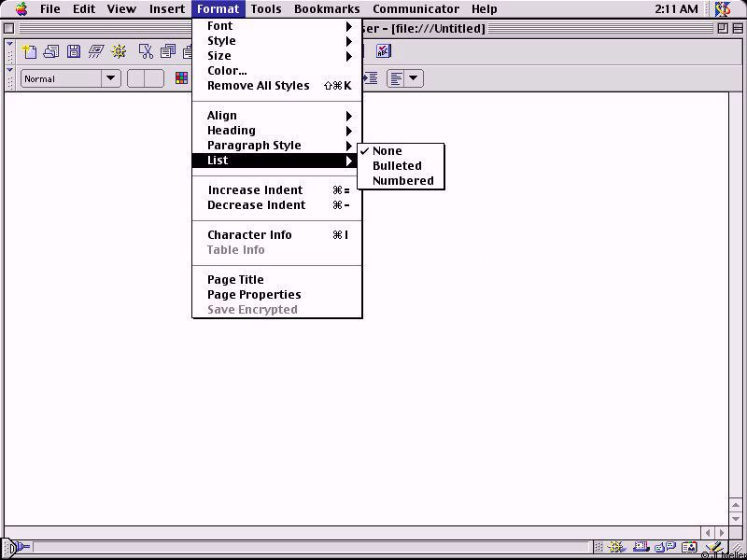This screenshot has width=747, height=560.
Task: Open the Address Book component icon
Action: click(x=688, y=548)
